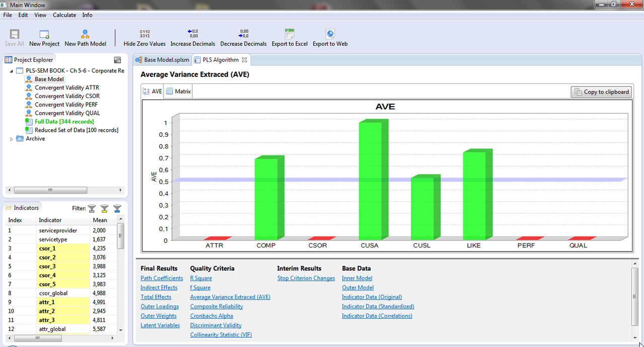
Task: Collapse the PLS-SEM BOOK project tree
Action: pyautogui.click(x=12, y=71)
